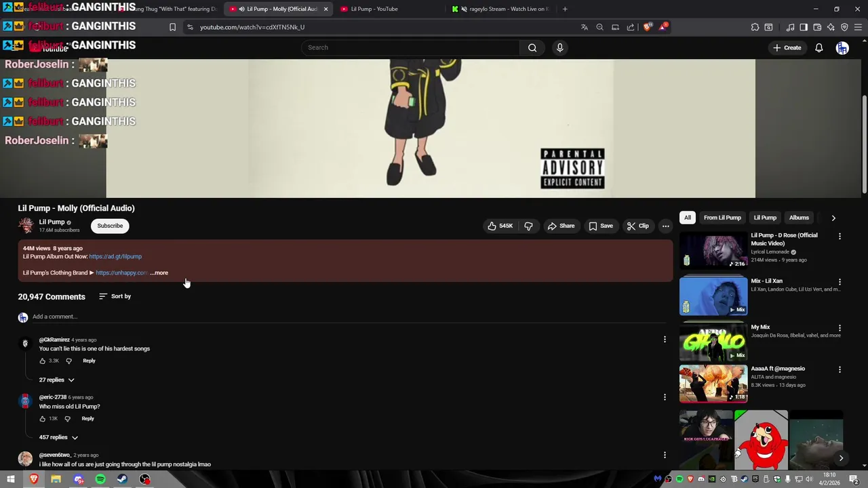
Task: Reply to GkRamirez's comment
Action: 89,361
